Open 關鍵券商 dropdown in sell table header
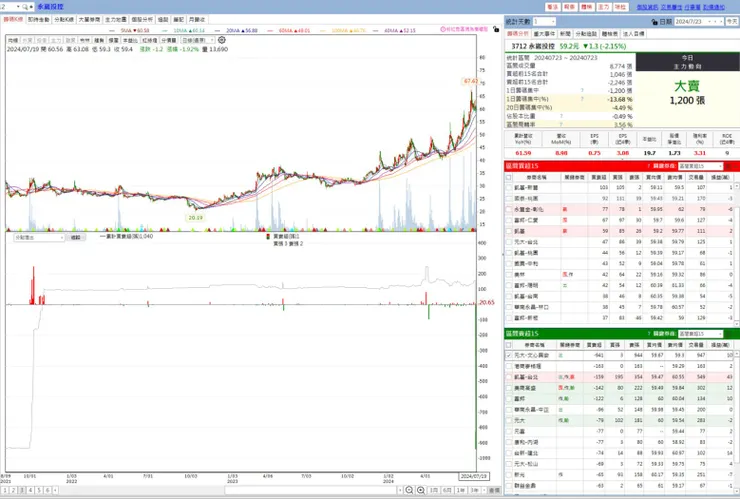 701,334
